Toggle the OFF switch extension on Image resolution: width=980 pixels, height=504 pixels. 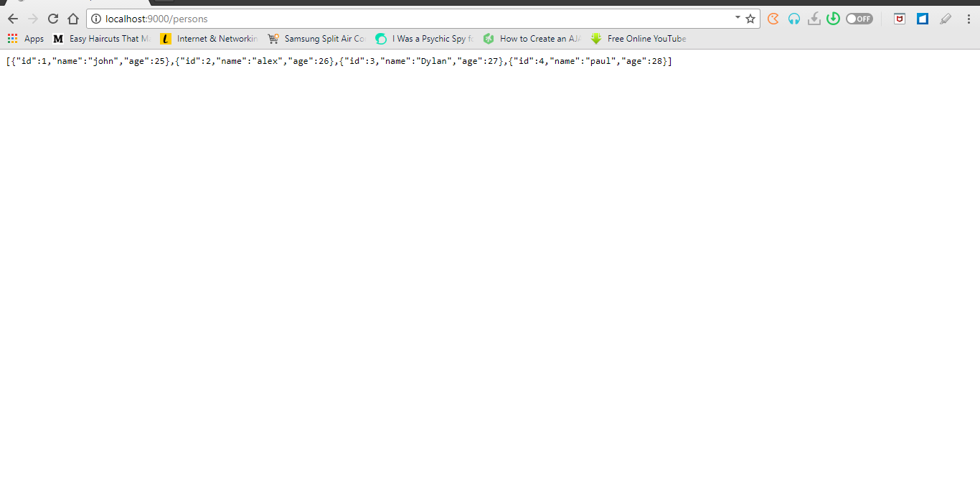[859, 19]
